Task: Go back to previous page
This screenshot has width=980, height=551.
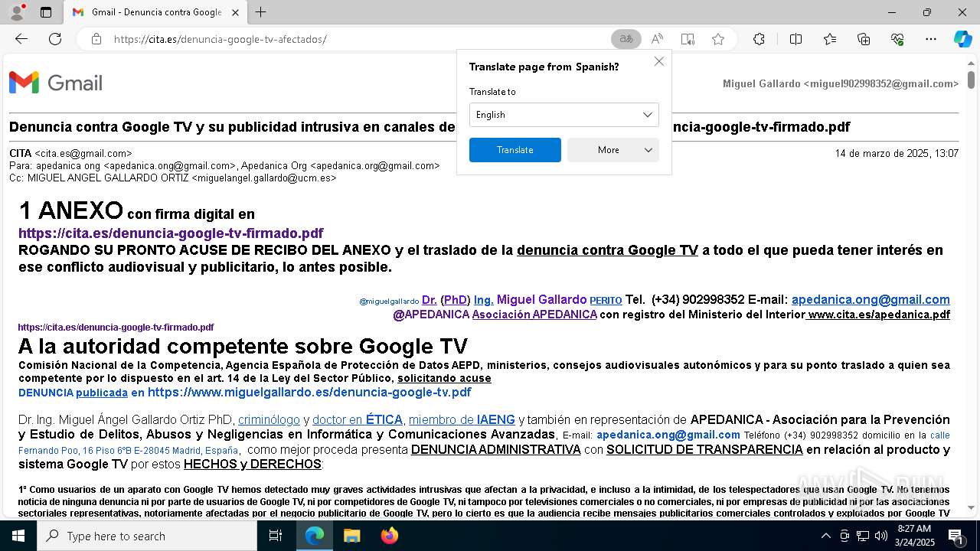Action: [21, 39]
